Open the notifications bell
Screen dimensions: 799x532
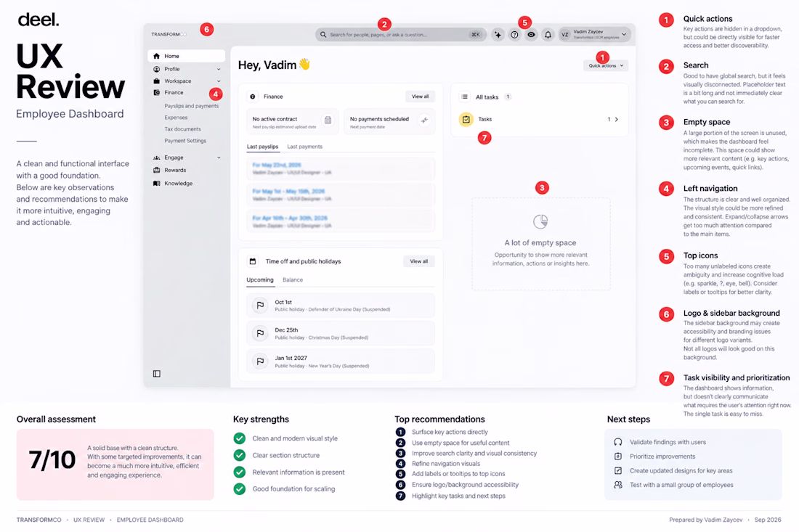(548, 35)
